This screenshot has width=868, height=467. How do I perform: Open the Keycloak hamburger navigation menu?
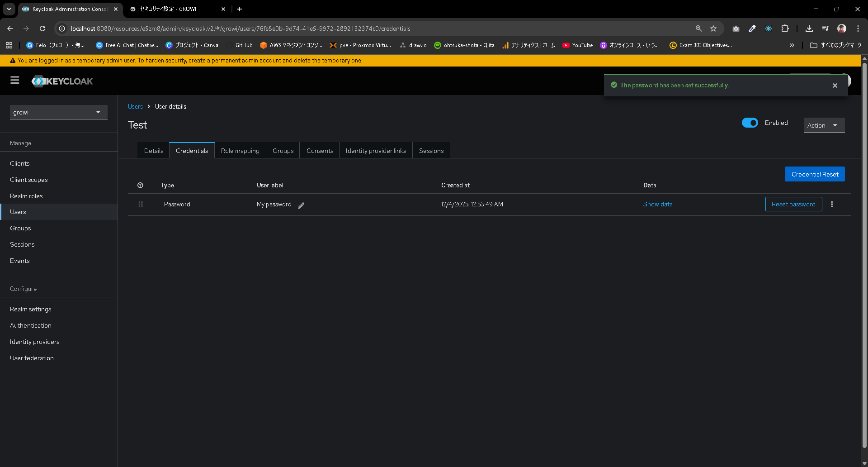15,81
